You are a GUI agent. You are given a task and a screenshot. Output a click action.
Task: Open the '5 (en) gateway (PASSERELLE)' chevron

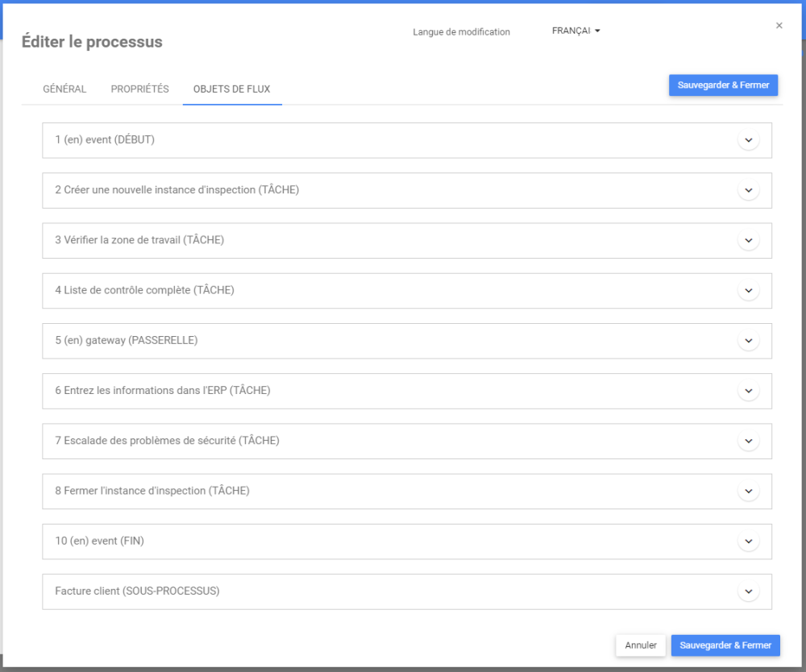[749, 341]
